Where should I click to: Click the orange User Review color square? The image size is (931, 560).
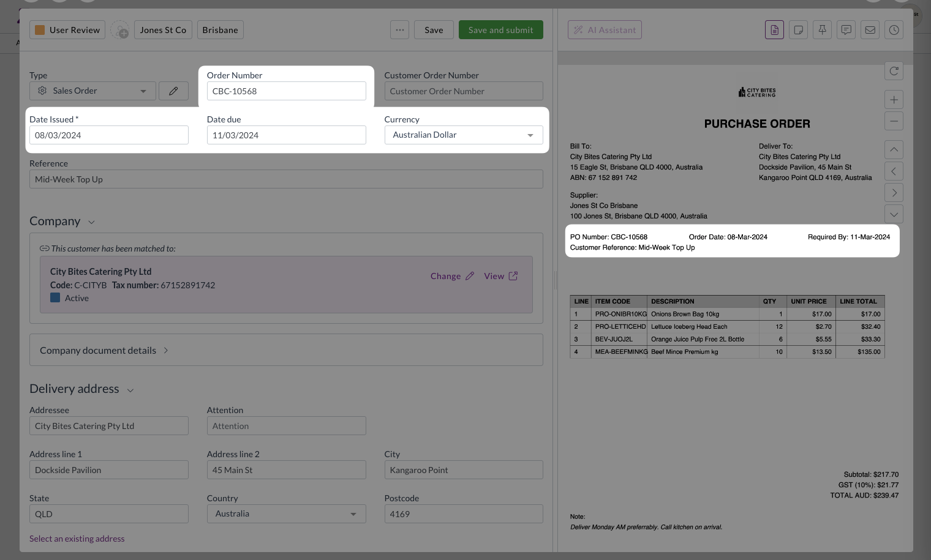40,30
